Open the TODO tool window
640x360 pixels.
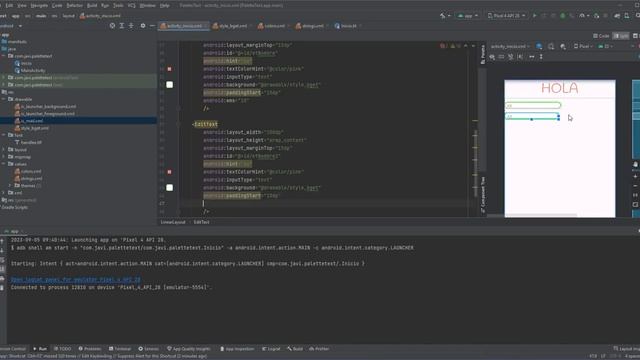coord(62,349)
